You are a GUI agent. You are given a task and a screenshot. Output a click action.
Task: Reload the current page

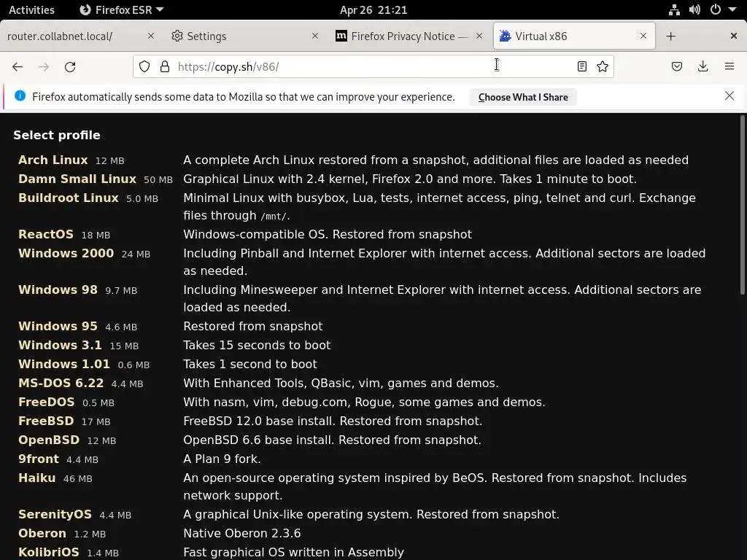(70, 66)
